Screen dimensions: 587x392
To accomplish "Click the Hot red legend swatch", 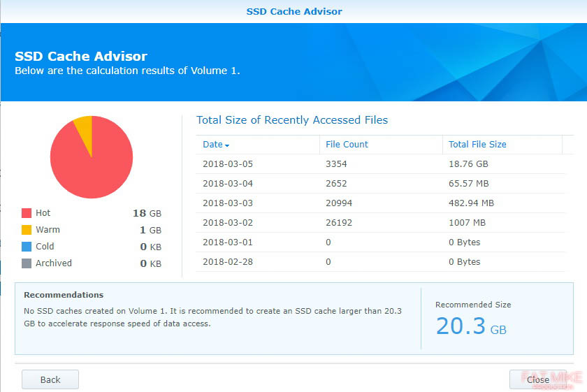I will coord(27,213).
